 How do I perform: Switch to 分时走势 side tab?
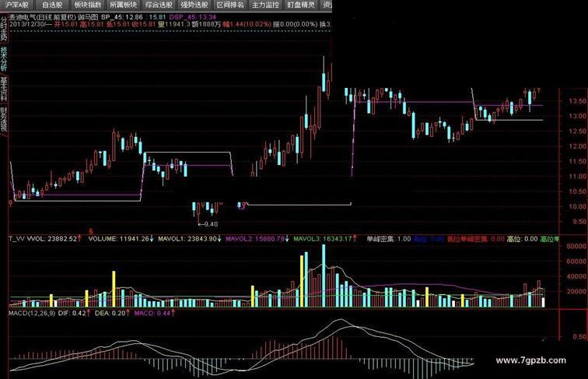(4, 28)
